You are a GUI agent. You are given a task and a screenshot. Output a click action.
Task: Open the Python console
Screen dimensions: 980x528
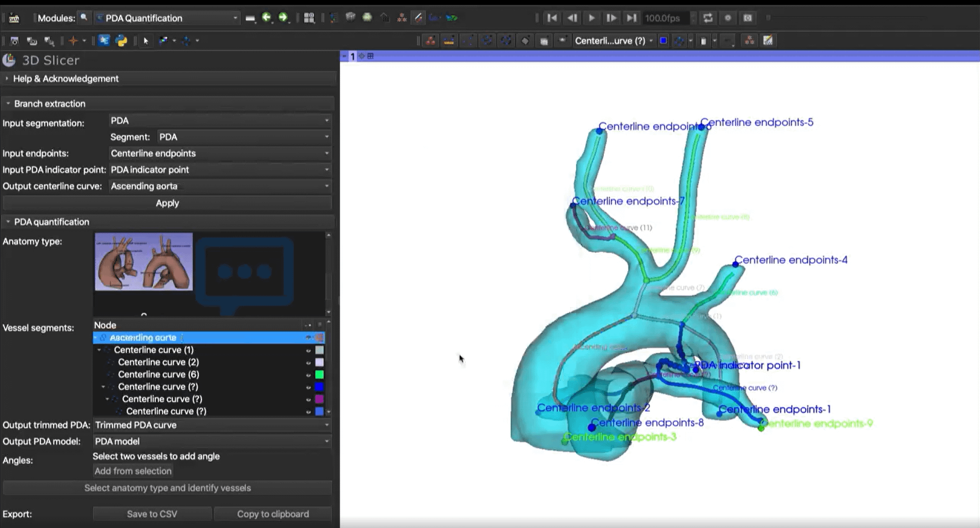point(121,41)
